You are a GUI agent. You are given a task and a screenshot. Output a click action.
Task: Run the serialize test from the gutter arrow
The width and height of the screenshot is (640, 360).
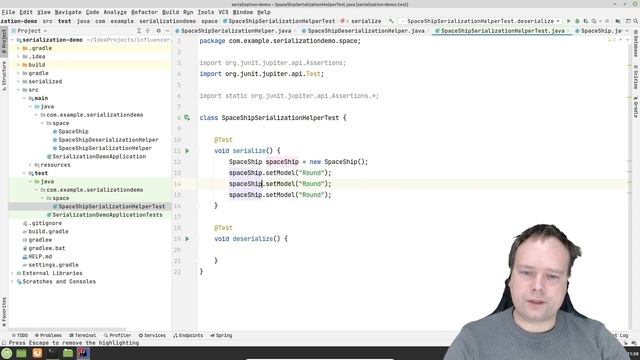pos(187,151)
